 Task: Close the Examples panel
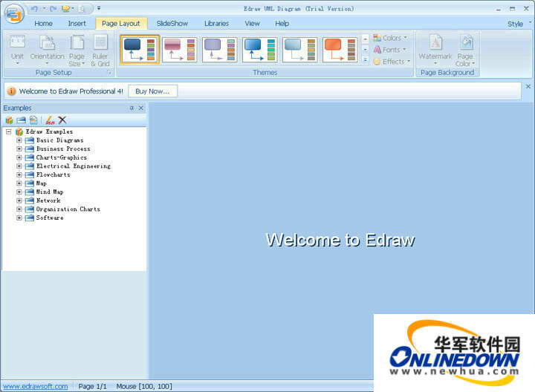coord(141,108)
